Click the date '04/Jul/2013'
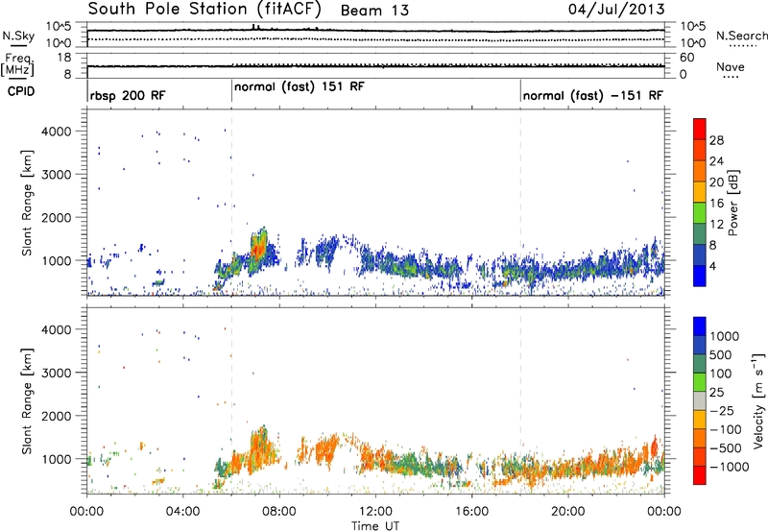Viewport: 768px width, 532px height. pyautogui.click(x=616, y=9)
